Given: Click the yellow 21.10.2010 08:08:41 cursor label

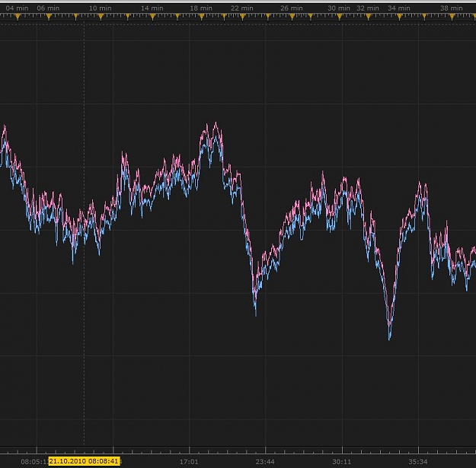Looking at the screenshot, I should click(84, 461).
